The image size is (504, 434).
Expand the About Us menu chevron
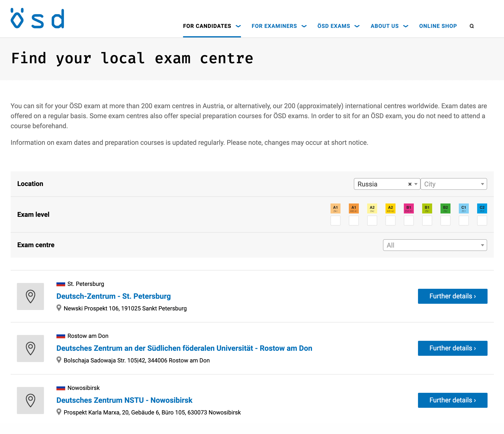[406, 26]
